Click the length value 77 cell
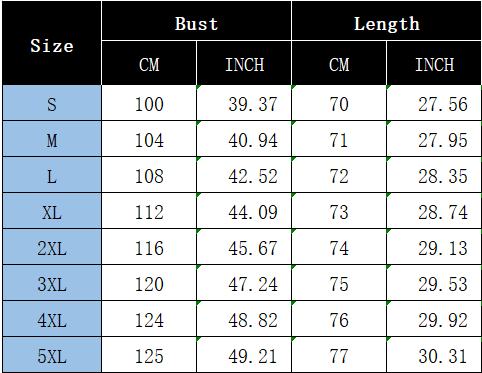Screen dimensions: 482x373 (339, 355)
